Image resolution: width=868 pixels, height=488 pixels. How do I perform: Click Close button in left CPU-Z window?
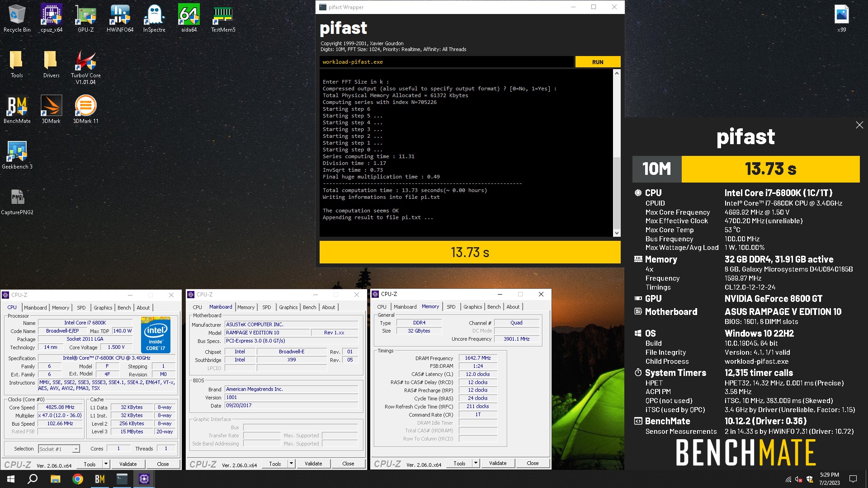(x=163, y=464)
